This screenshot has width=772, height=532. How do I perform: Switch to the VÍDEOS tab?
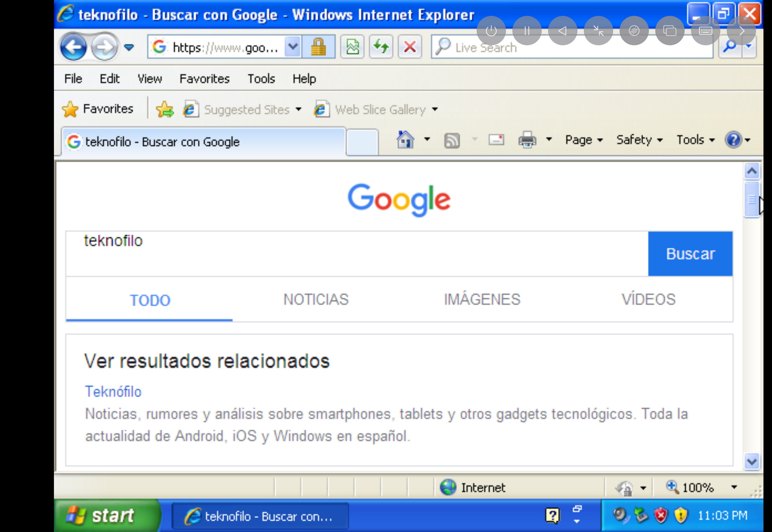(649, 300)
